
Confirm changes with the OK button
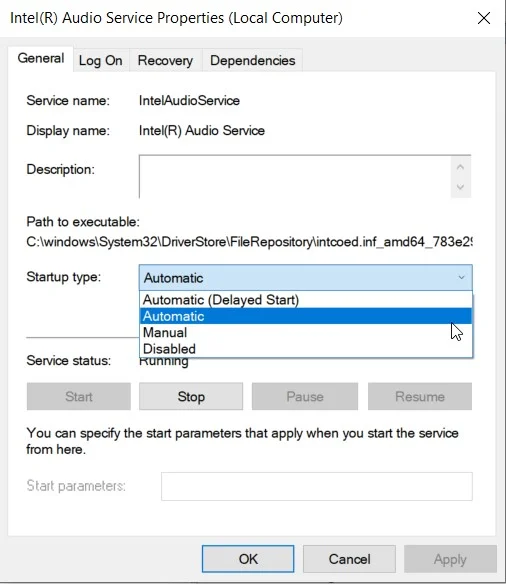[x=248, y=559]
